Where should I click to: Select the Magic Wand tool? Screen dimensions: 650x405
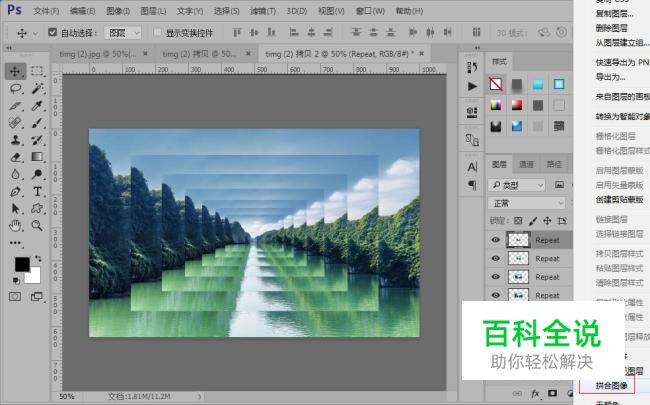pos(38,88)
